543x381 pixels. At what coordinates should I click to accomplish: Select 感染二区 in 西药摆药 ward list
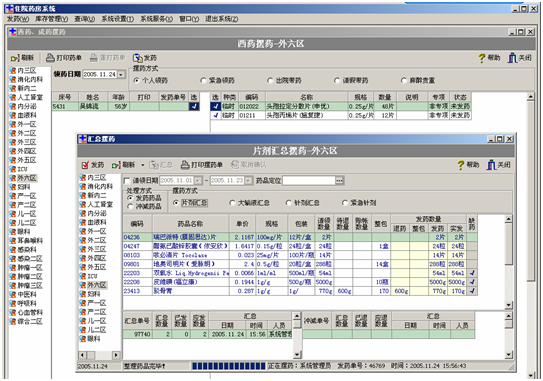coord(26,259)
